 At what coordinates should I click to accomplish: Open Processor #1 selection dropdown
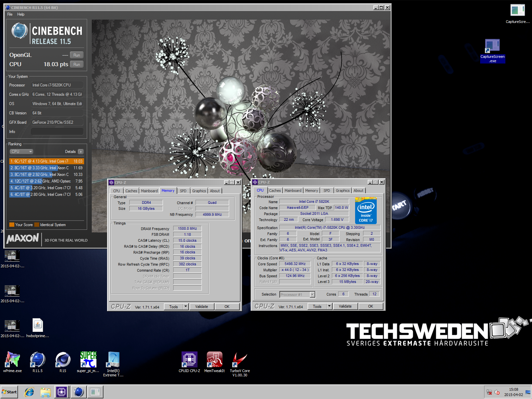click(x=297, y=295)
